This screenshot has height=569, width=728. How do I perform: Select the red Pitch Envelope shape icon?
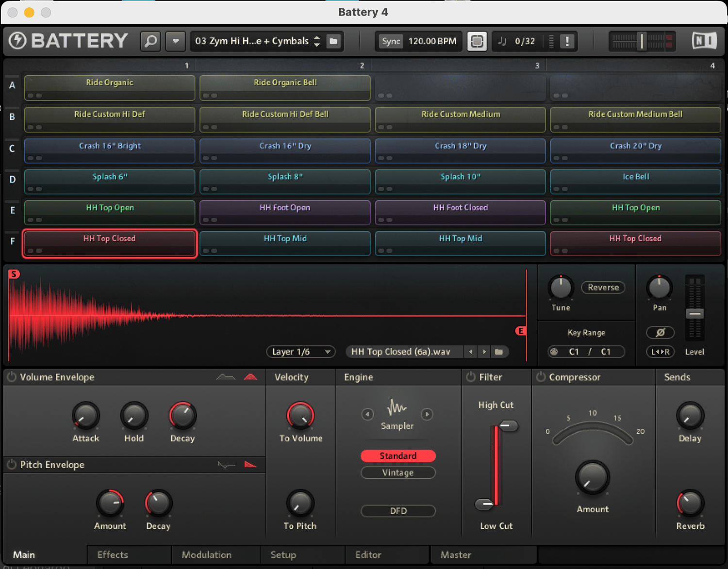tap(250, 465)
